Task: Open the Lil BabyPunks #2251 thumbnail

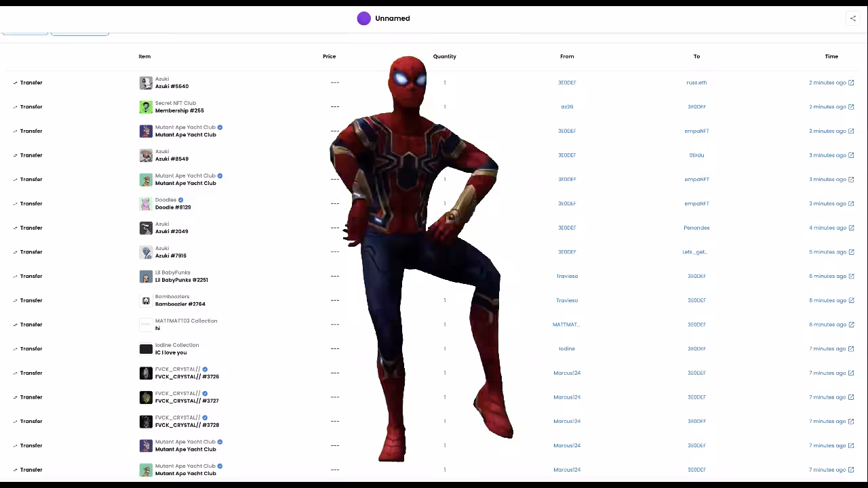Action: click(146, 277)
